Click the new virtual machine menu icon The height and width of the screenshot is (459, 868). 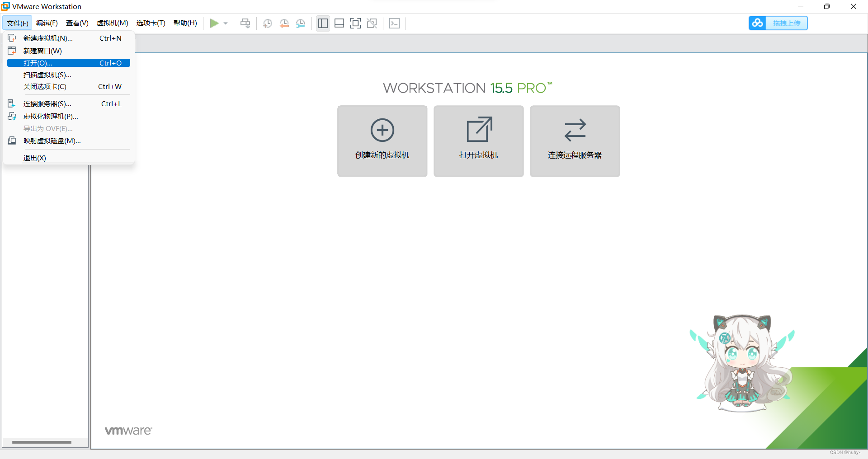(x=12, y=38)
